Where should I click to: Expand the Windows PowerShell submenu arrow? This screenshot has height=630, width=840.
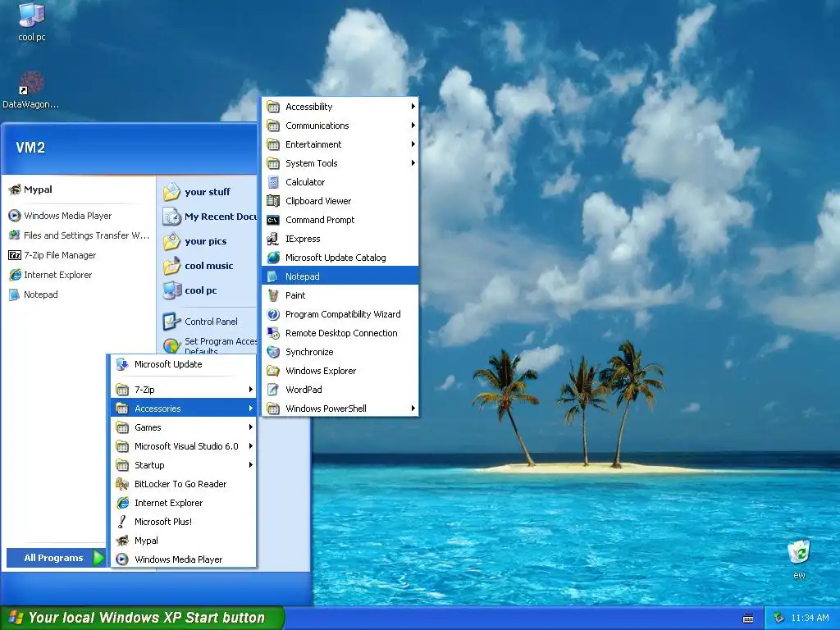coord(413,409)
